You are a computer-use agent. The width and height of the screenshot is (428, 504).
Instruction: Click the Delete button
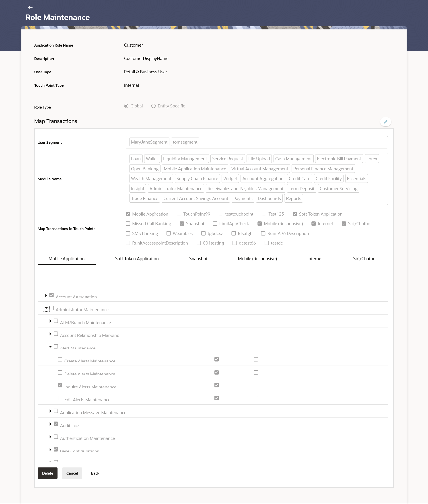click(x=47, y=473)
